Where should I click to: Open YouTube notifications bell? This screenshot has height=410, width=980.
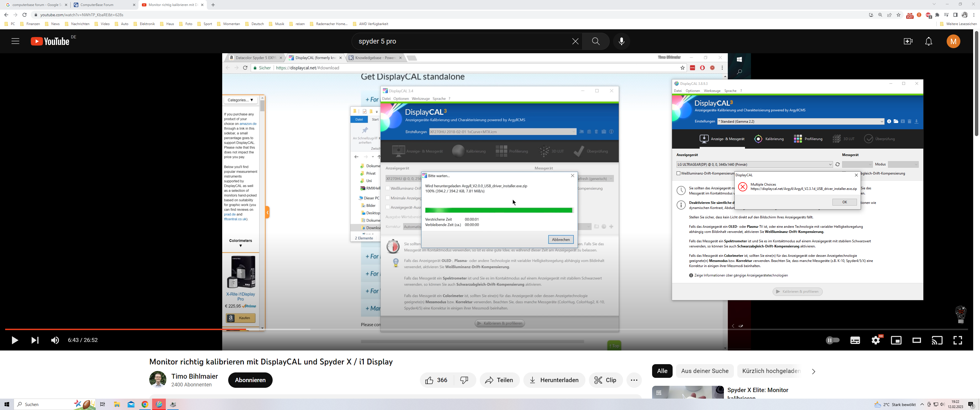pos(928,42)
